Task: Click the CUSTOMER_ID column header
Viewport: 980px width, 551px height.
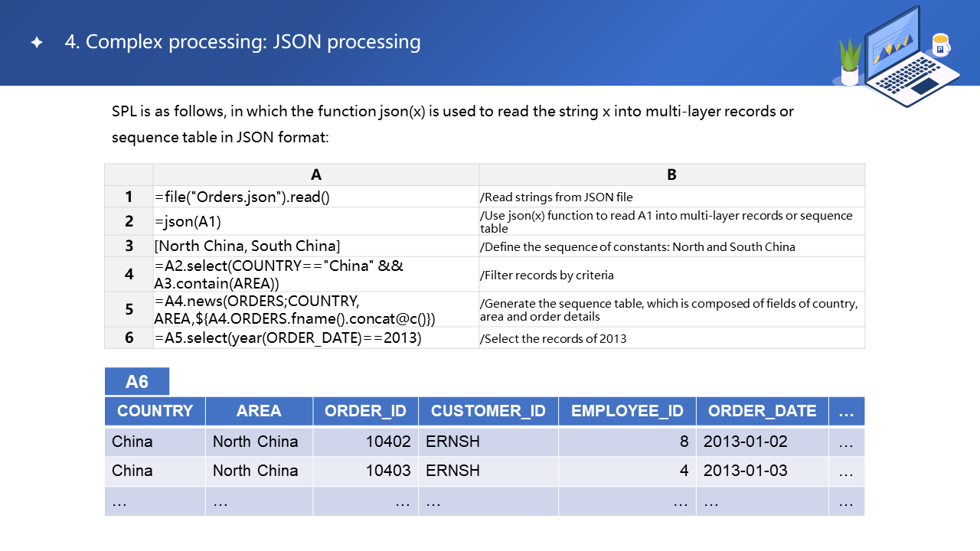Action: (x=488, y=411)
